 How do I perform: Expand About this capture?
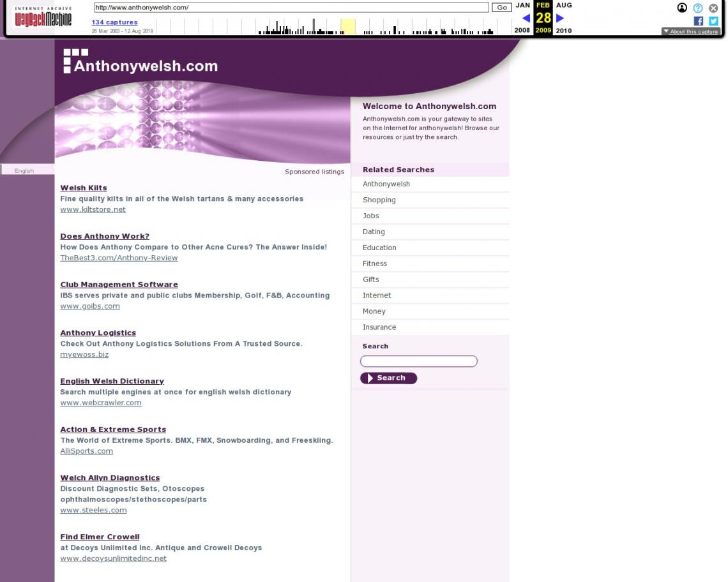coord(690,31)
